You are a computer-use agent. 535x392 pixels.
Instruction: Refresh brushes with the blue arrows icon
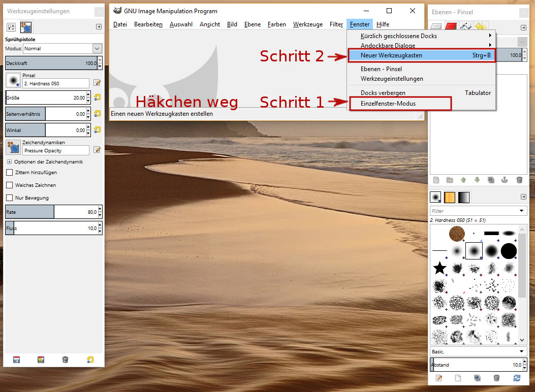517,378
